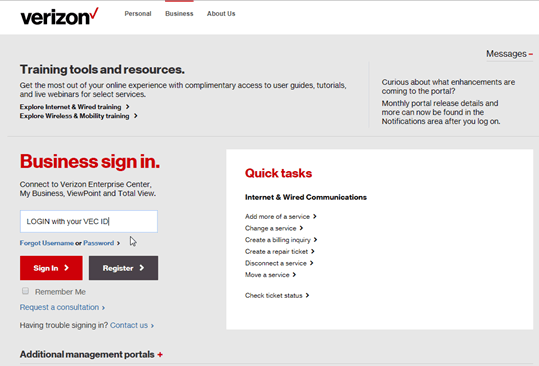Open Disconnect a service task
The width and height of the screenshot is (539, 366).
tap(279, 263)
